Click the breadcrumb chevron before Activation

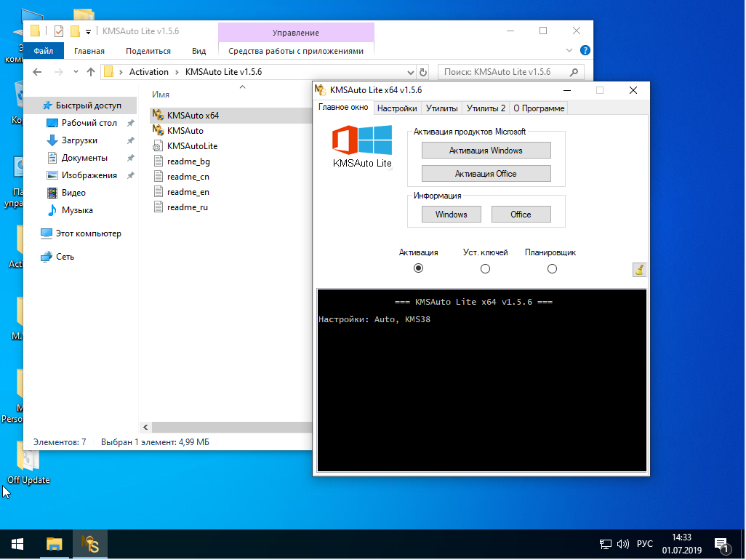121,72
